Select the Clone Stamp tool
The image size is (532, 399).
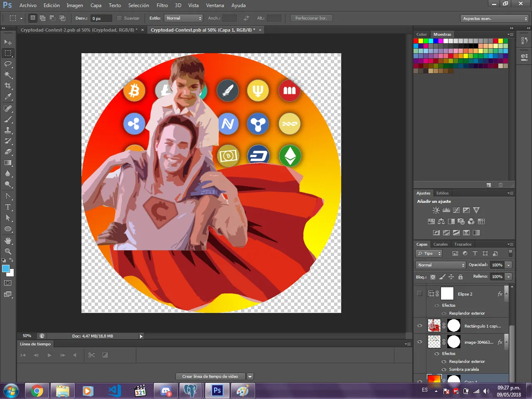click(x=8, y=130)
